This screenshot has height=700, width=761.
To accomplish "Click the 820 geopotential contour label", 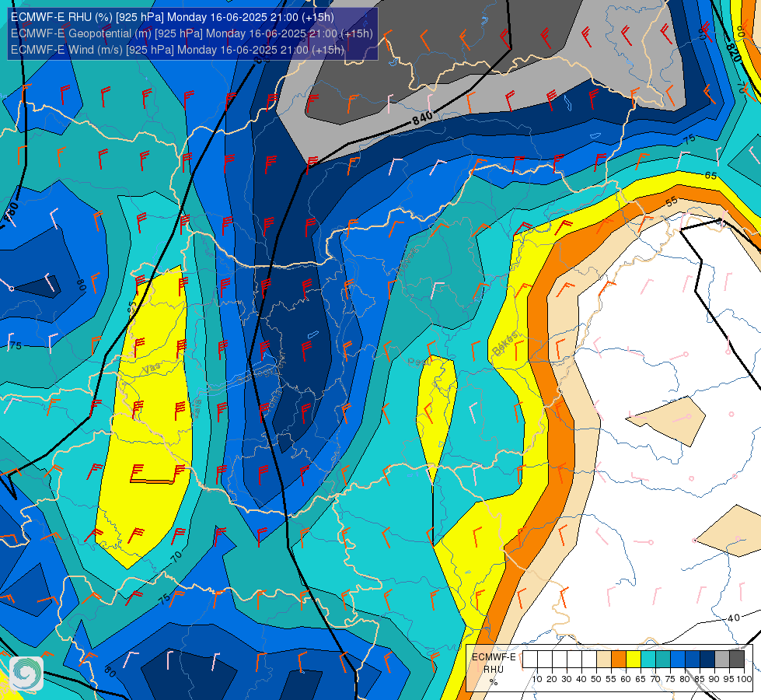I will click(733, 53).
